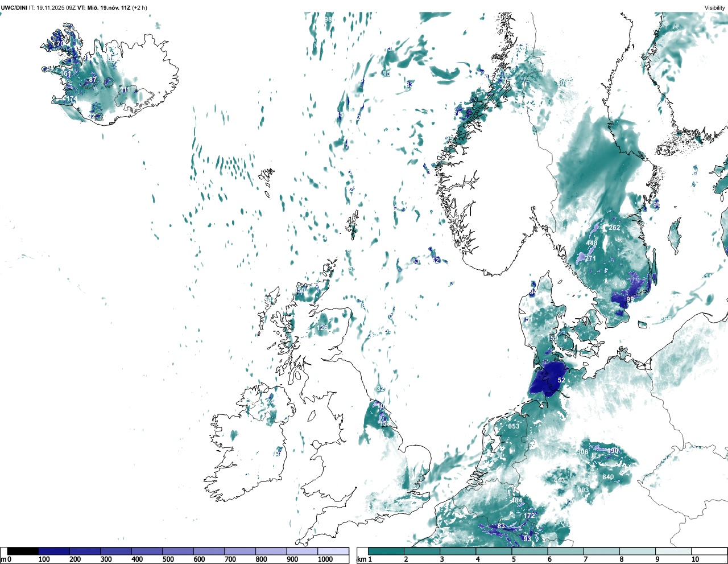Pick the 700–800 m legend swatch
This screenshot has width=728, height=564.
[240, 551]
